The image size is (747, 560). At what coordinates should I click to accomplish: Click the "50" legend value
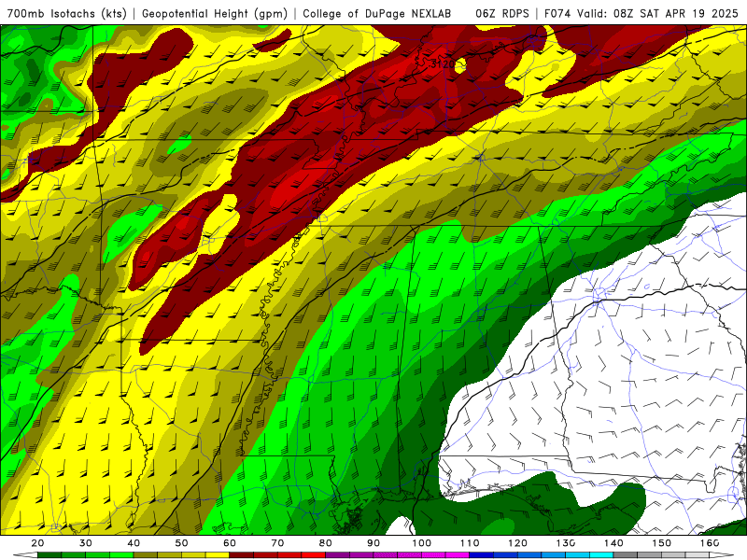(181, 543)
